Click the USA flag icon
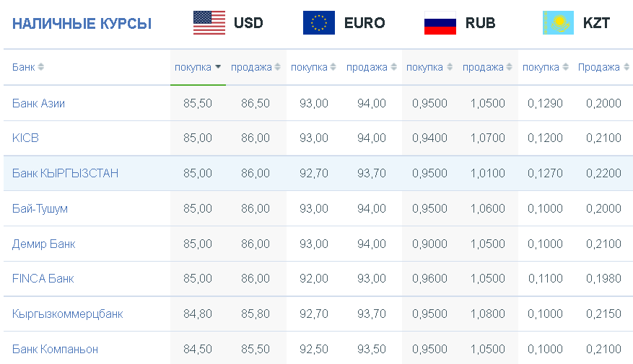This screenshot has height=364, width=633. (x=209, y=22)
